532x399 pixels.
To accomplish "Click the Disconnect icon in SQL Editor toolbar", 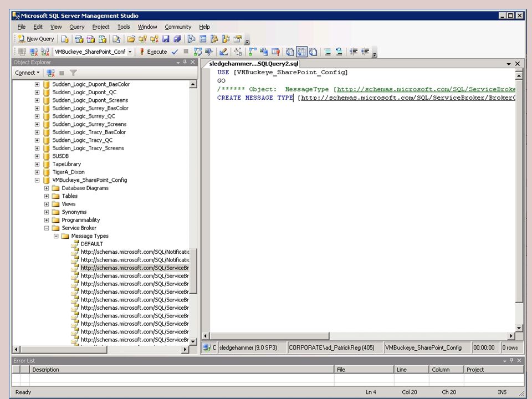I will 34,52.
